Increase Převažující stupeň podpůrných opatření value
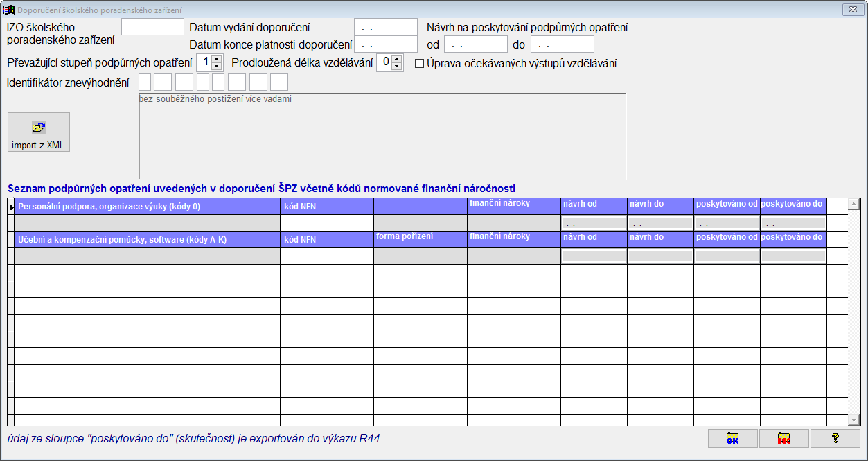This screenshot has height=461, width=868. tap(216, 59)
